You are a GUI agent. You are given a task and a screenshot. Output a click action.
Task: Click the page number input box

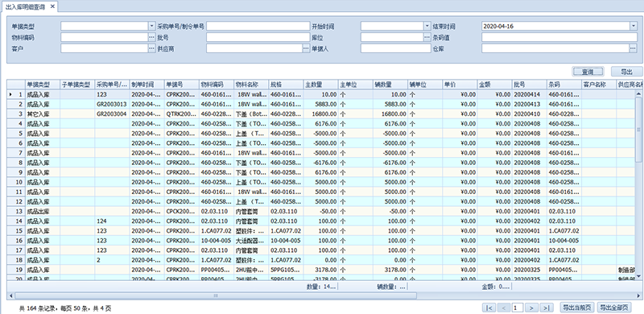coord(518,308)
